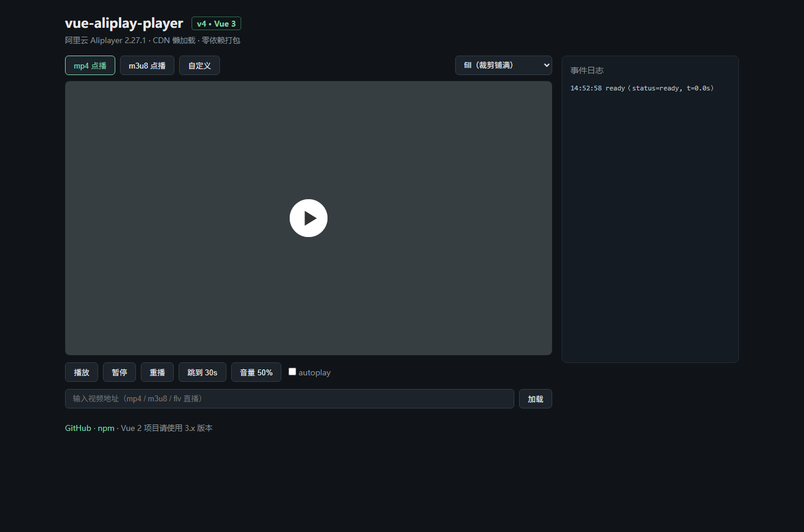Choose the 自定义 source tab
The height and width of the screenshot is (532, 804).
pyautogui.click(x=200, y=66)
